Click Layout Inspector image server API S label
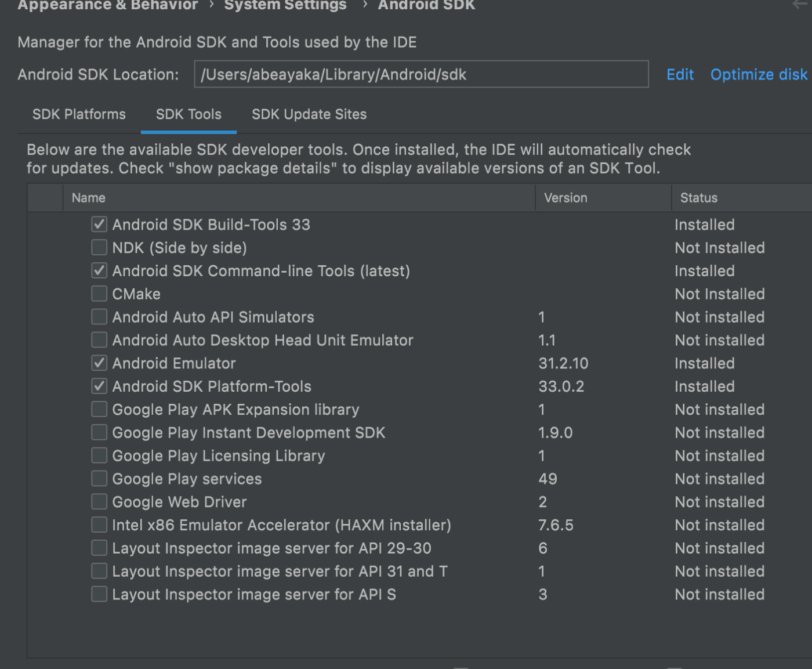This screenshot has height=669, width=812. coord(254,595)
